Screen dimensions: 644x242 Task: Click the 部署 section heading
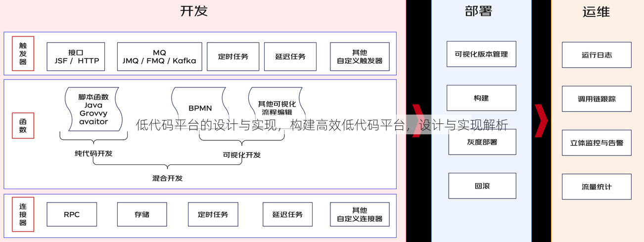pyautogui.click(x=478, y=11)
